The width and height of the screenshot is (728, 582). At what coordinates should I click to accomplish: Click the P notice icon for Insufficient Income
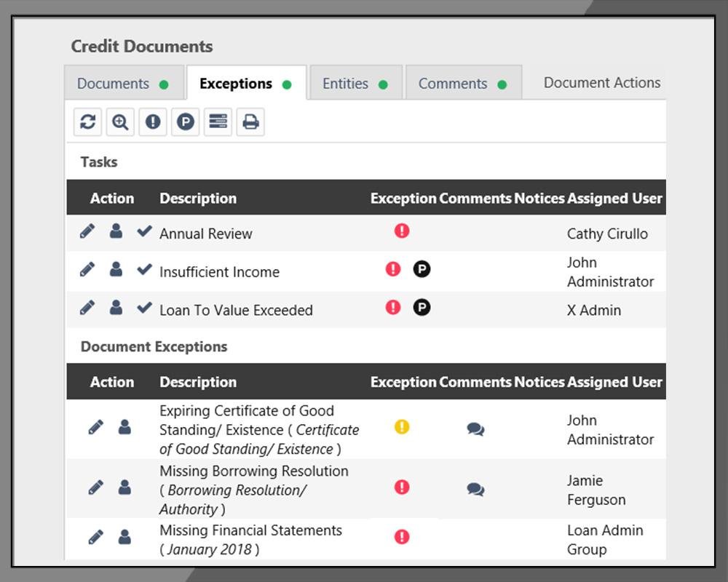point(422,269)
